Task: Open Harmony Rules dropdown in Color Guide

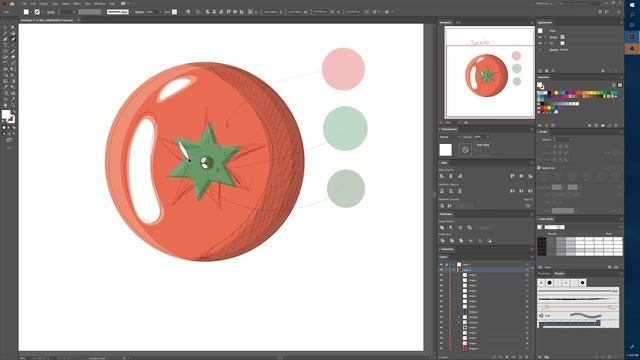Action: click(620, 227)
